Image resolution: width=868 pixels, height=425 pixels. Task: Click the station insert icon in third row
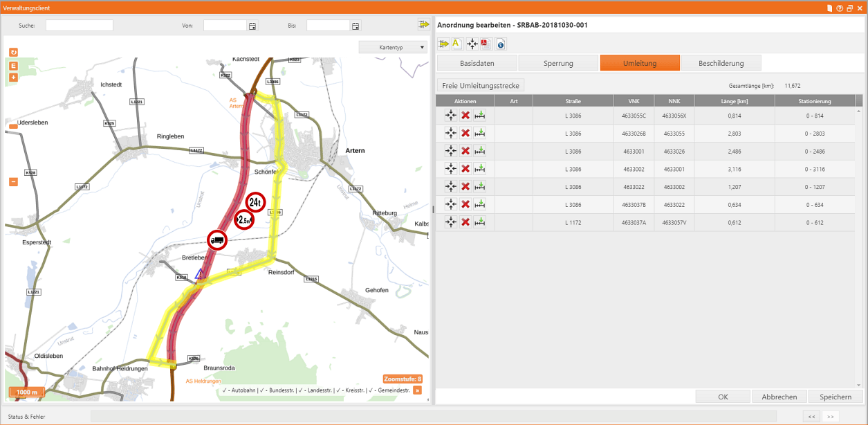(480, 151)
